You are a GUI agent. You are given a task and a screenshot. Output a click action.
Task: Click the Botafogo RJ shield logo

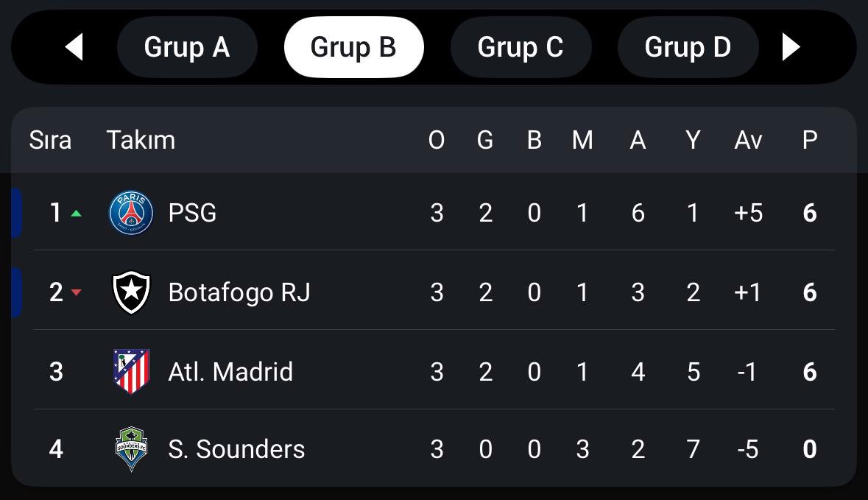pyautogui.click(x=131, y=292)
